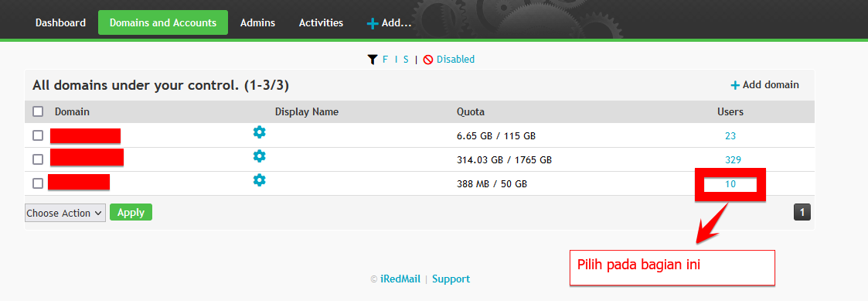Check the box for the first domain
868x301 pixels.
(x=38, y=136)
